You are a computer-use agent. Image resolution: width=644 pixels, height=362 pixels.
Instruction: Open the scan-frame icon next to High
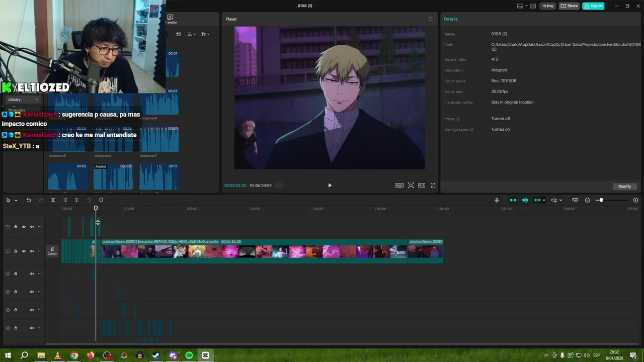tap(411, 186)
